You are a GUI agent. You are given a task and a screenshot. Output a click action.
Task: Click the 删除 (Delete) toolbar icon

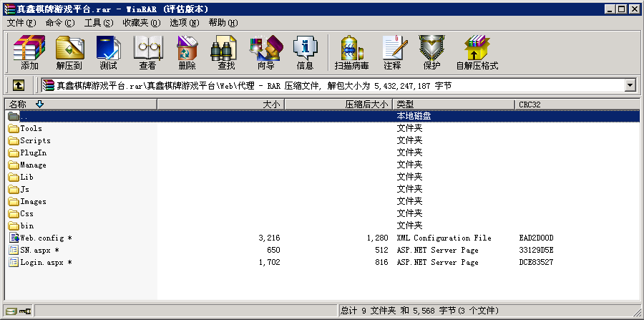tap(187, 52)
